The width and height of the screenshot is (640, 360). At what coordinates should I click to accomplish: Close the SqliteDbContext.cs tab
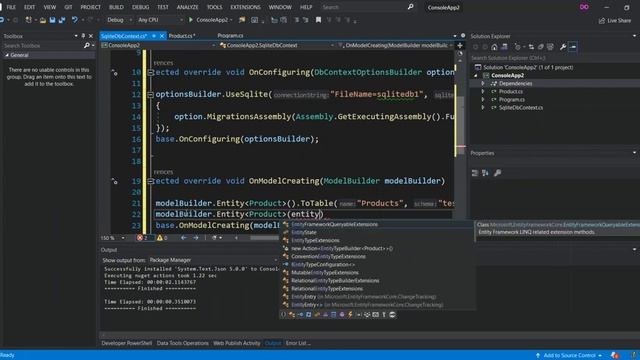point(162,36)
